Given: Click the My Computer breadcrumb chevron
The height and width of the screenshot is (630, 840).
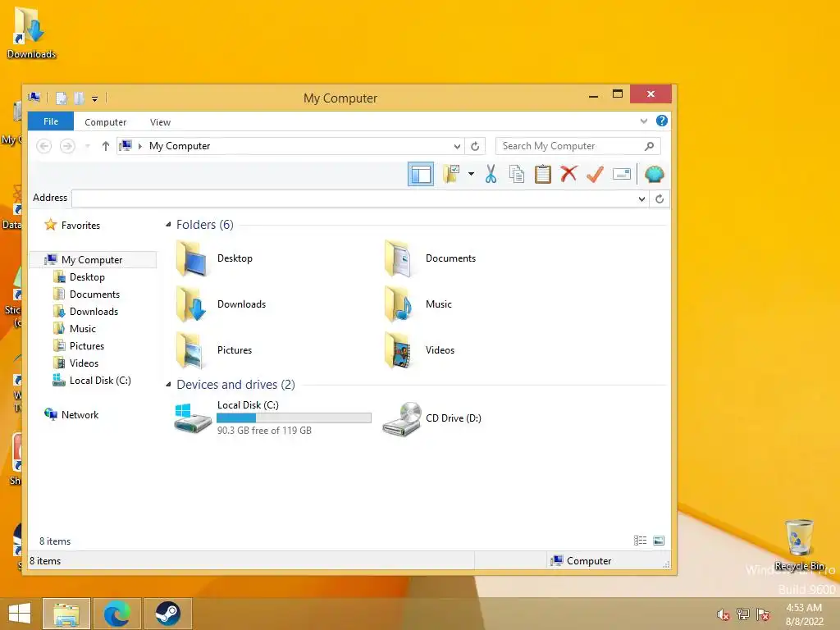Looking at the screenshot, I should pyautogui.click(x=139, y=146).
